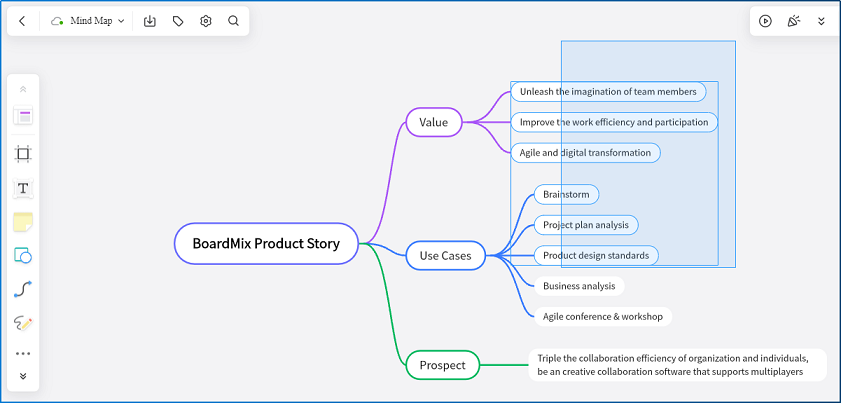Click the Business analysis node
This screenshot has width=841, height=403.
coord(579,286)
